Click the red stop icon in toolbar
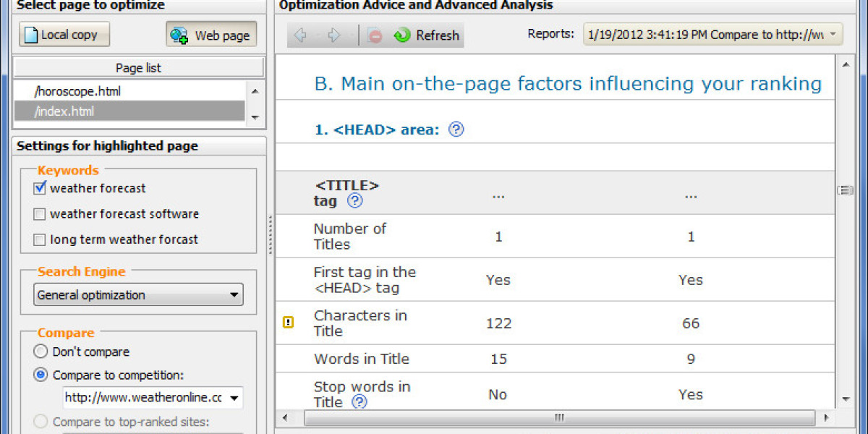The height and width of the screenshot is (434, 868). [x=375, y=35]
